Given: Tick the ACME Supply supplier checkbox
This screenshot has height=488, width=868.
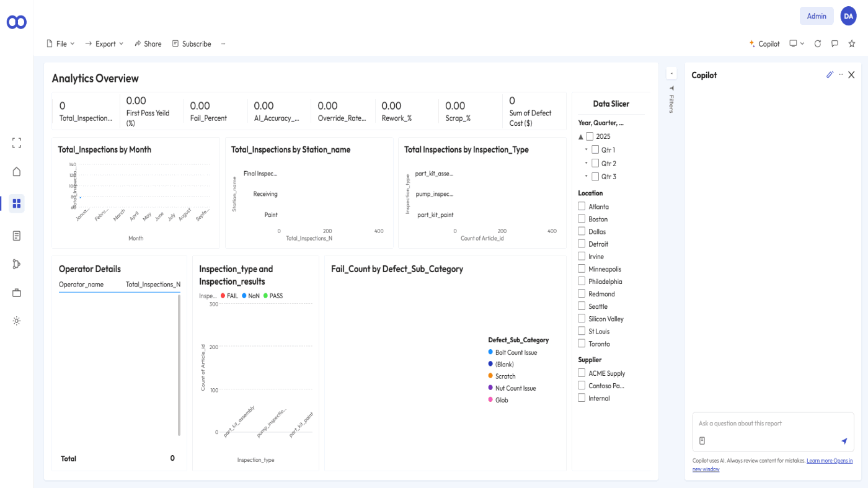Looking at the screenshot, I should [582, 373].
